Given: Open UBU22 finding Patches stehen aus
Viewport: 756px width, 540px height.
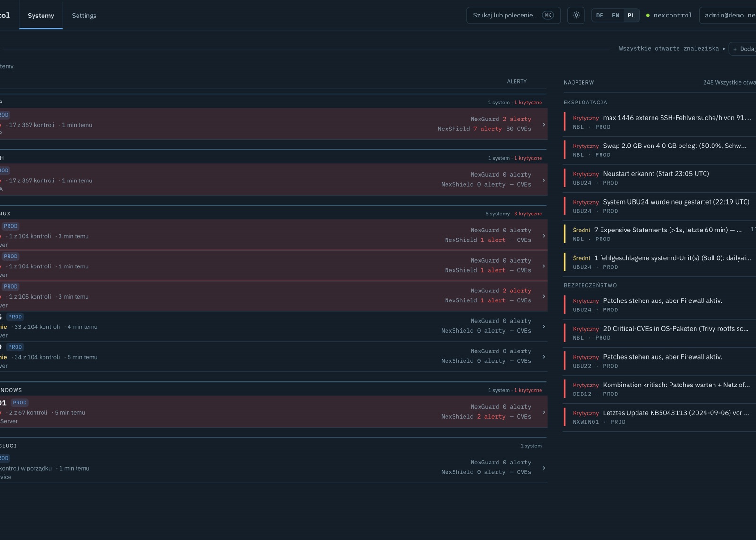Looking at the screenshot, I should [660, 361].
